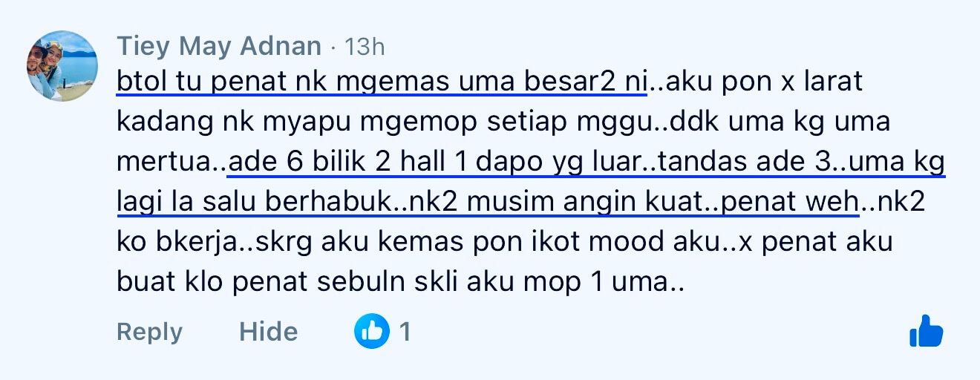This screenshot has width=980, height=380.
Task: Hide this comment
Action: point(268,331)
